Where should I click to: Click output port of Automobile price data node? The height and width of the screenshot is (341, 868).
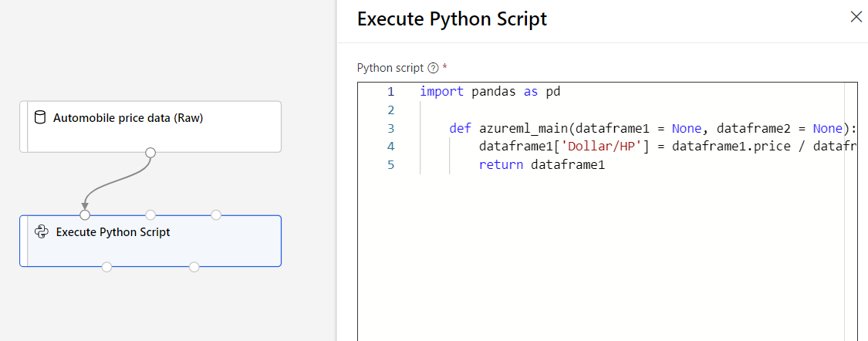pos(150,152)
